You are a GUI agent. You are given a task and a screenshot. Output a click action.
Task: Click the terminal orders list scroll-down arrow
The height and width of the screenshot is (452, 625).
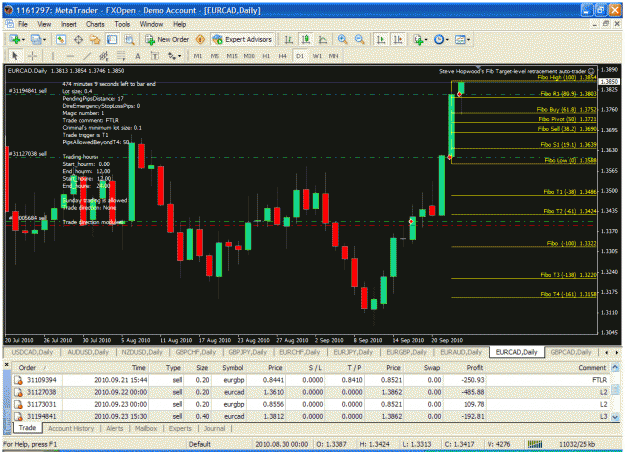[x=615, y=417]
